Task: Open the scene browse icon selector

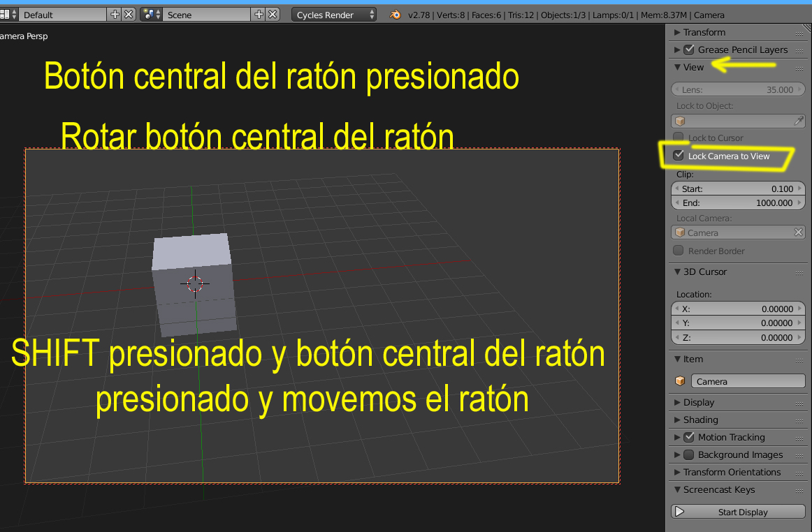Action: point(151,15)
